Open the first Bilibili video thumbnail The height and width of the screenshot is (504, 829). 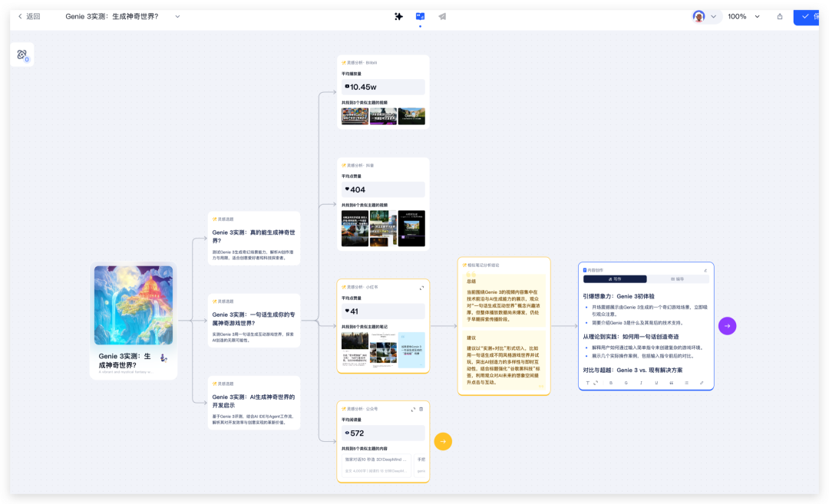(x=355, y=117)
